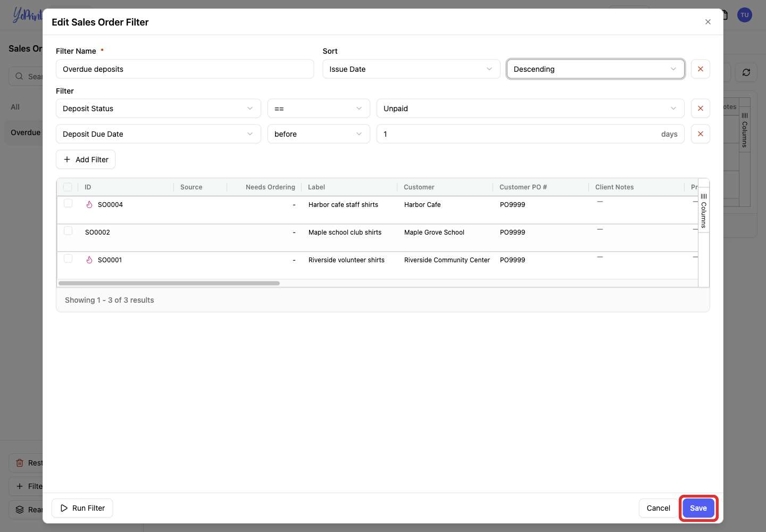Save the sales order filter
This screenshot has width=766, height=532.
pyautogui.click(x=698, y=508)
